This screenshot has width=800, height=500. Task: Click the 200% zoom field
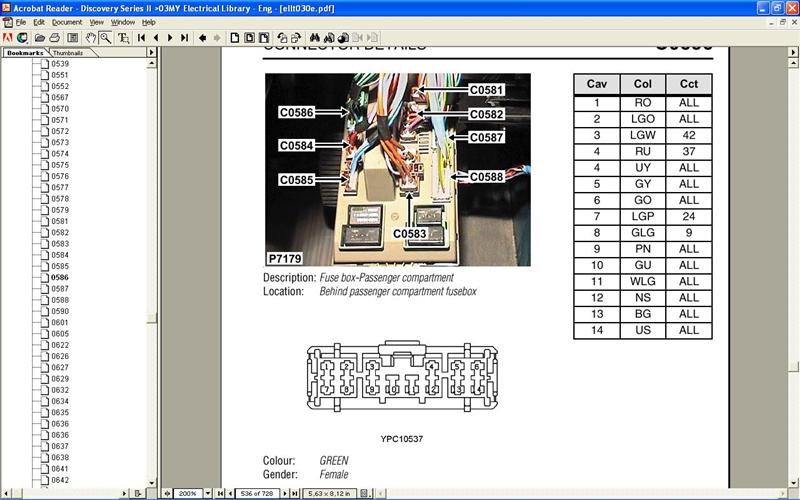point(188,493)
